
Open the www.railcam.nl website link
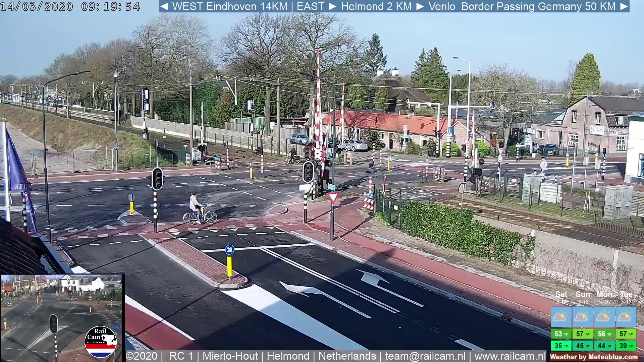(510, 356)
